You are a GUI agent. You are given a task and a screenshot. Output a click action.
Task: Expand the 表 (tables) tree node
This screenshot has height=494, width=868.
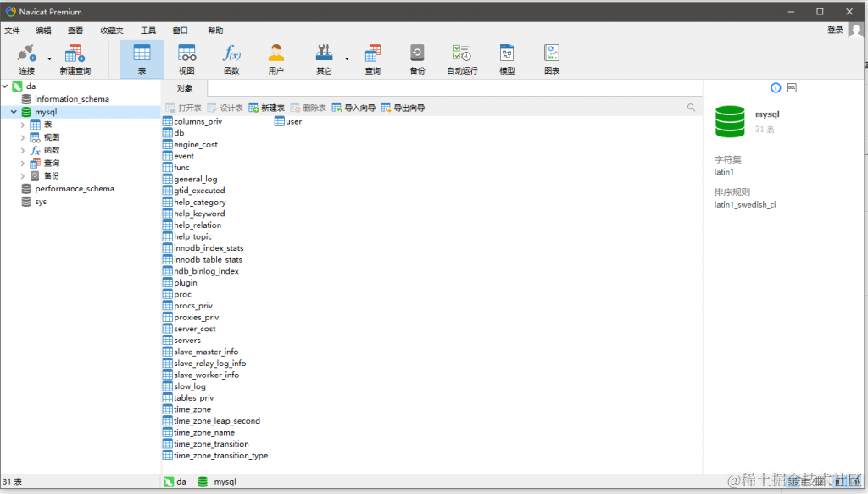(x=23, y=125)
